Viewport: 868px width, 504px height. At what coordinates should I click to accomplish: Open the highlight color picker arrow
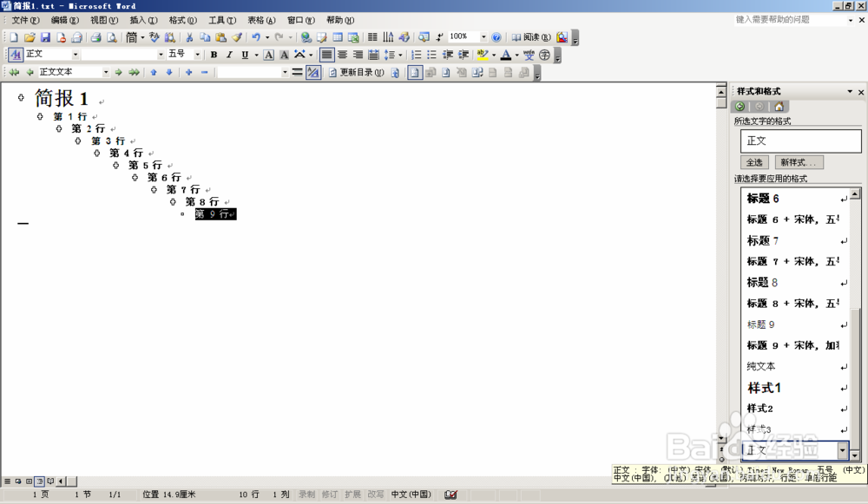pos(493,55)
